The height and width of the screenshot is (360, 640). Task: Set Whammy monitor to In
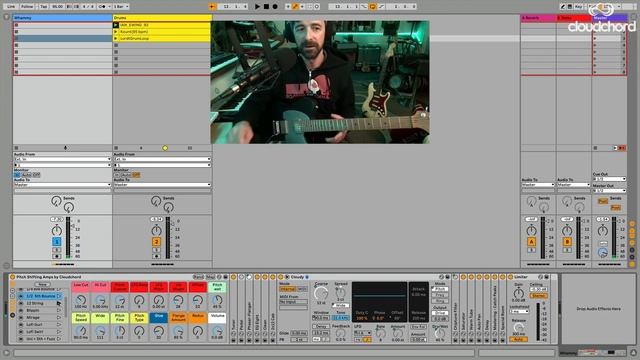click(x=17, y=175)
